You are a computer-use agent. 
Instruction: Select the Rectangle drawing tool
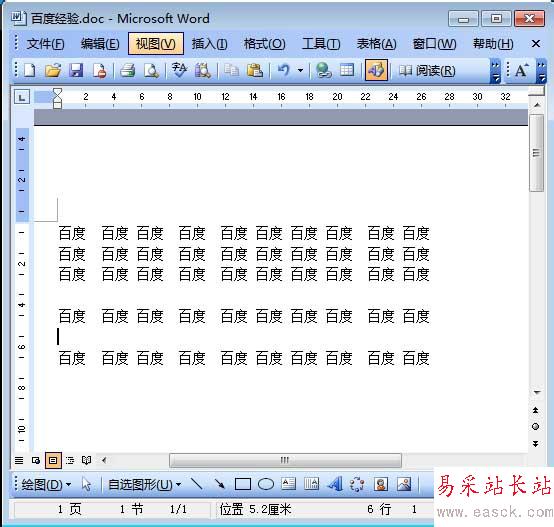point(243,484)
